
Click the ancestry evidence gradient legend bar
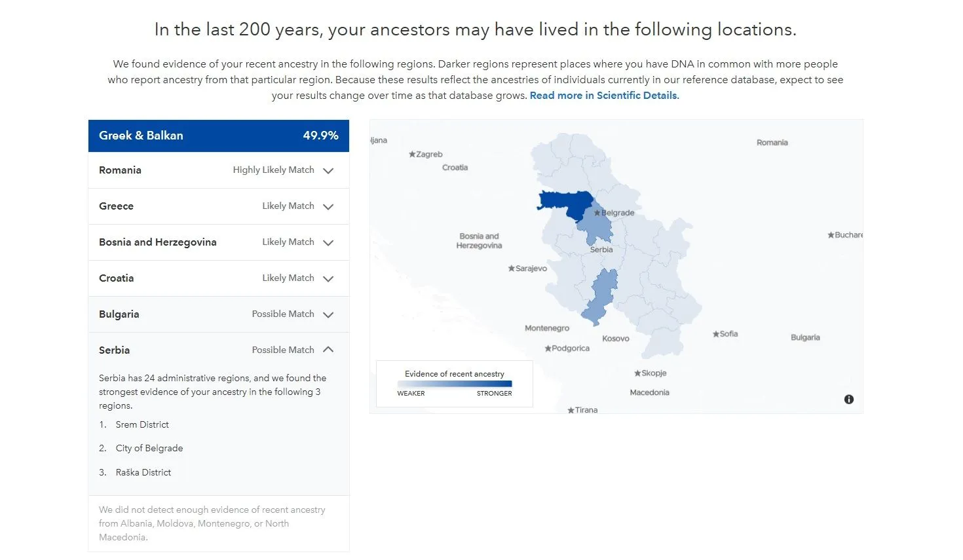pyautogui.click(x=455, y=384)
